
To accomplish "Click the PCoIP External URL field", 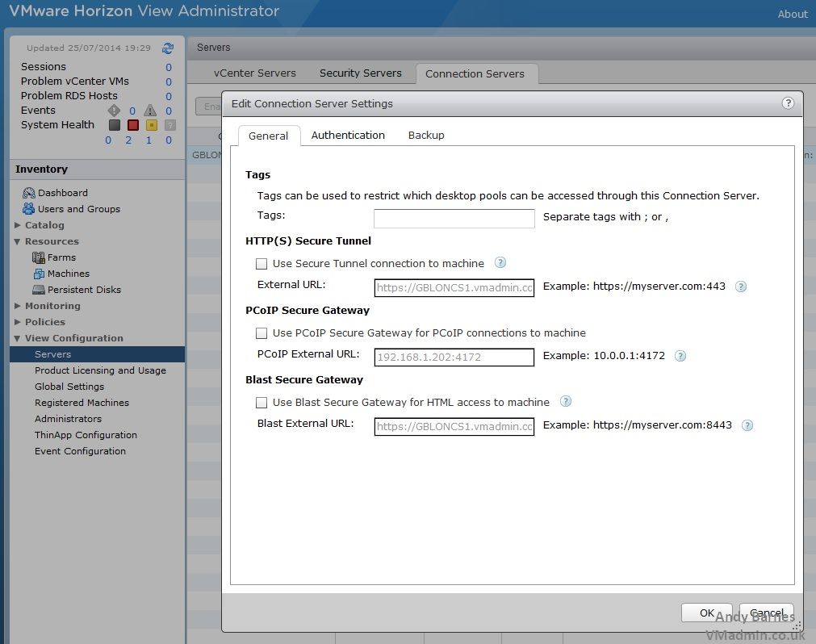I will 454,357.
